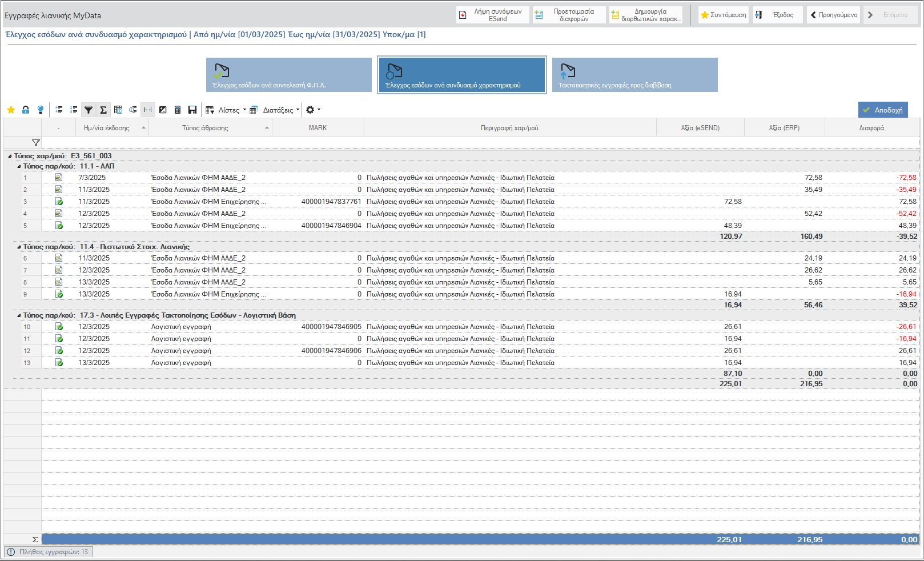Image resolution: width=924 pixels, height=561 pixels.
Task: Click the numbered list grouping icon
Action: click(x=74, y=110)
